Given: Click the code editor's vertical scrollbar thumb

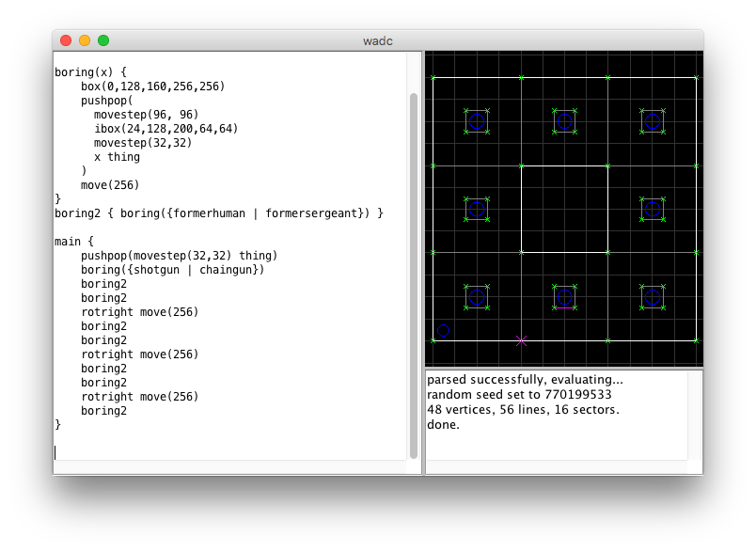Looking at the screenshot, I should coord(414,275).
